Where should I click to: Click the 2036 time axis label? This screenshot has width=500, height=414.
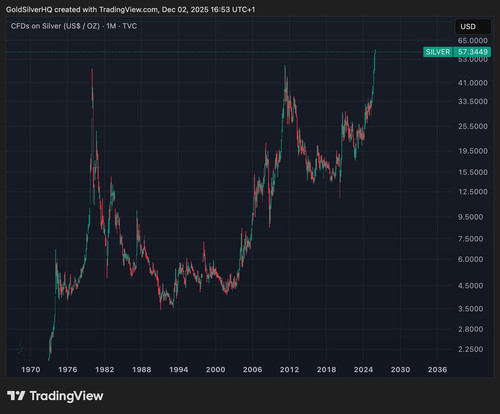(x=437, y=369)
